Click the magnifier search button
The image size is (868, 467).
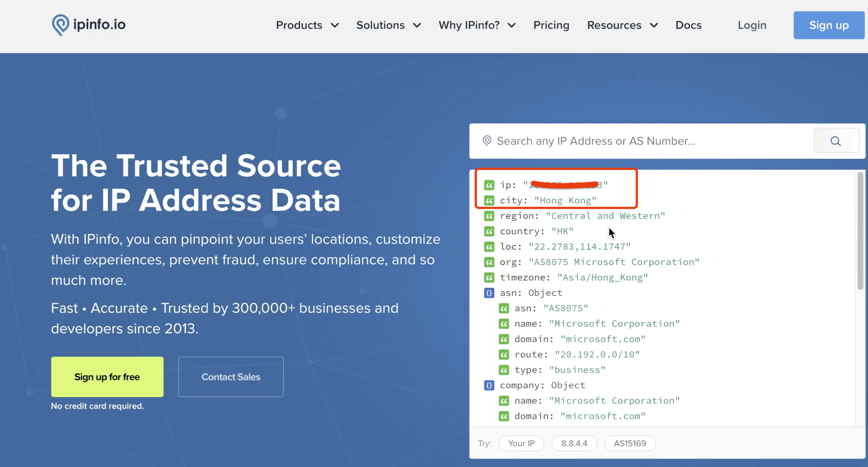pyautogui.click(x=836, y=141)
